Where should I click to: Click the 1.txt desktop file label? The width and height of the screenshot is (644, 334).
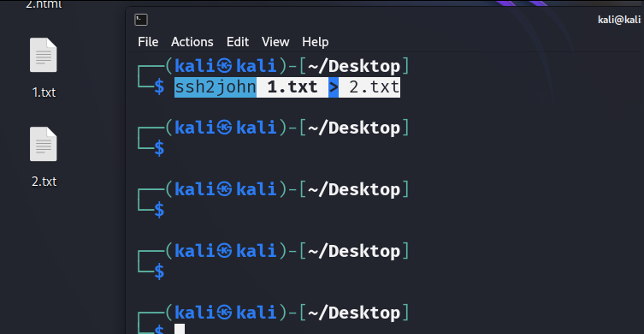(x=44, y=92)
